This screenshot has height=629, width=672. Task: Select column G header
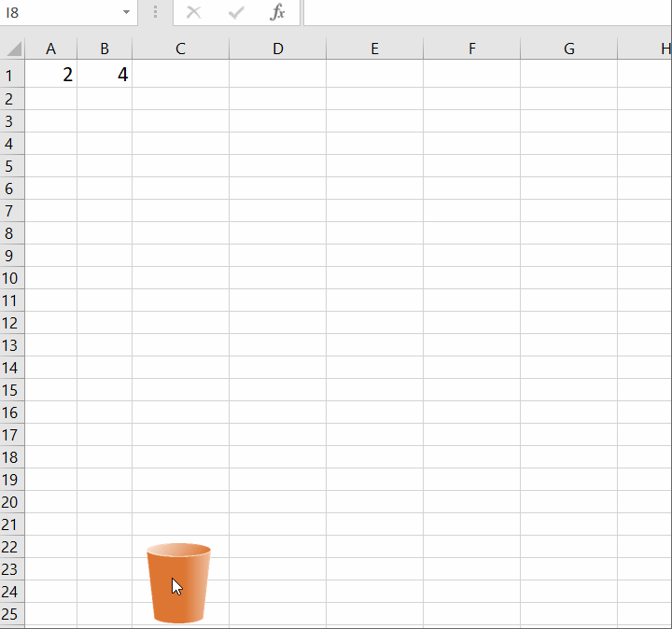568,49
